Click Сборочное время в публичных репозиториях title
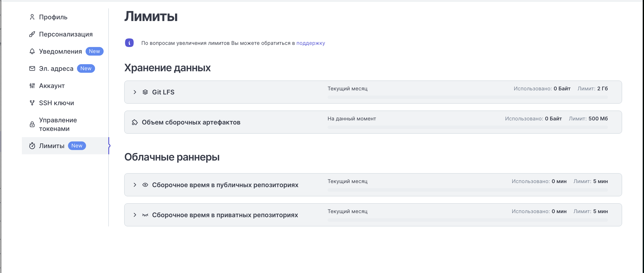The height and width of the screenshot is (273, 644). pyautogui.click(x=225, y=185)
